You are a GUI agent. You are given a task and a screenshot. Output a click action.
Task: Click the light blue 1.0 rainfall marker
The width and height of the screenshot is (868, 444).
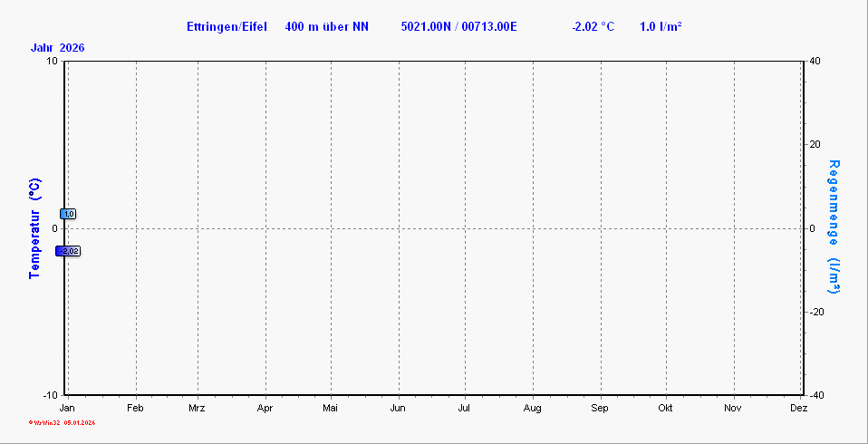point(69,214)
